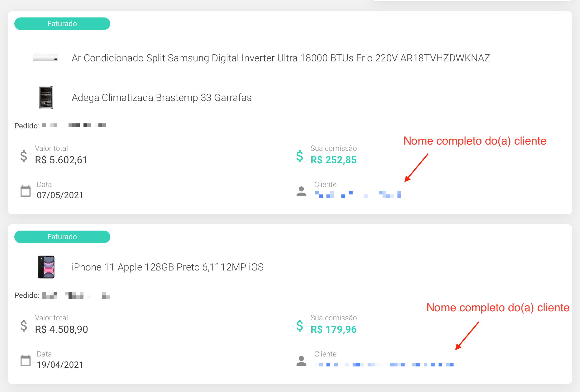Select the blurred client name in the 19/04/2021 order
This screenshot has height=392, width=580.
[x=384, y=364]
